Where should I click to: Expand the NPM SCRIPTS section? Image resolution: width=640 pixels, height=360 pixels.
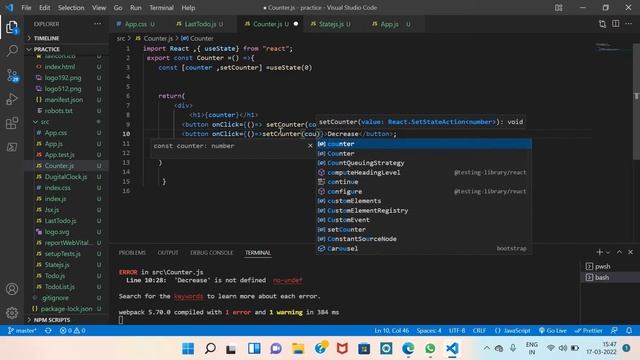[51, 320]
